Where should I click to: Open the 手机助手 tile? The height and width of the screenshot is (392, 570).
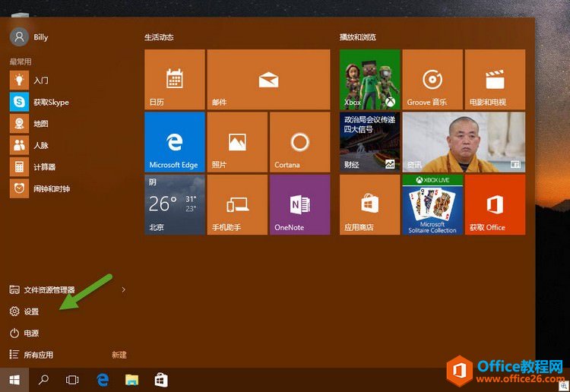(x=237, y=204)
